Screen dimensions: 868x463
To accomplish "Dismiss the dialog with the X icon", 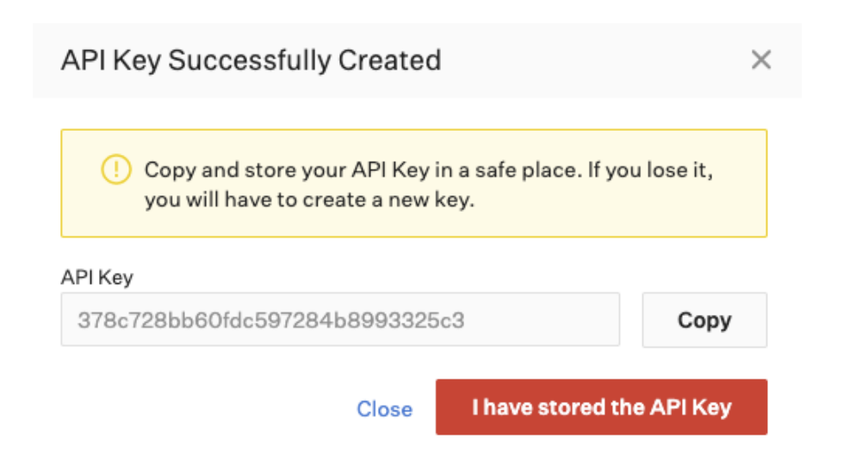I will (x=761, y=59).
